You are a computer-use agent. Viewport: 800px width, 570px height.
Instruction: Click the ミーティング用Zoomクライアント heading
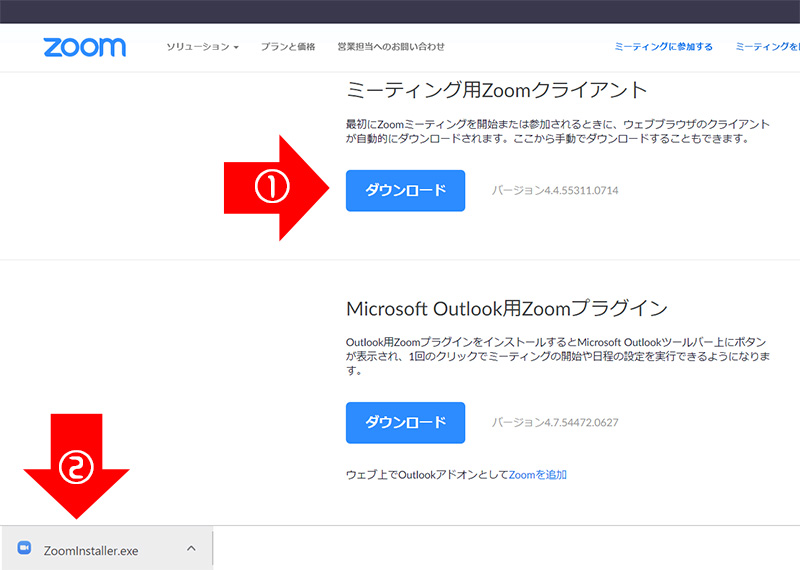coord(497,90)
